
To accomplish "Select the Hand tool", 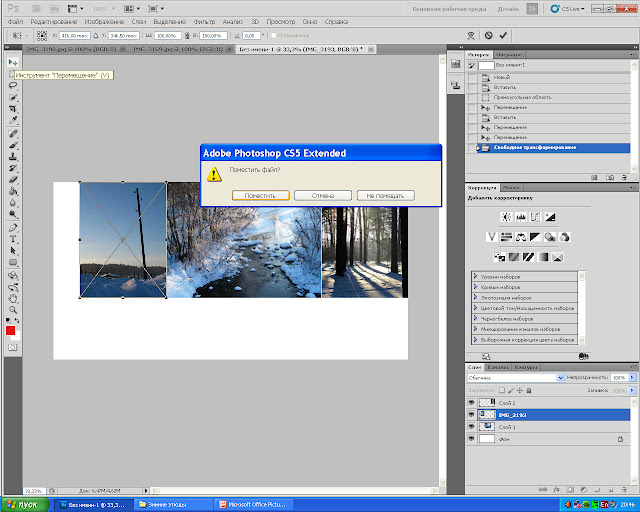I will 13,298.
